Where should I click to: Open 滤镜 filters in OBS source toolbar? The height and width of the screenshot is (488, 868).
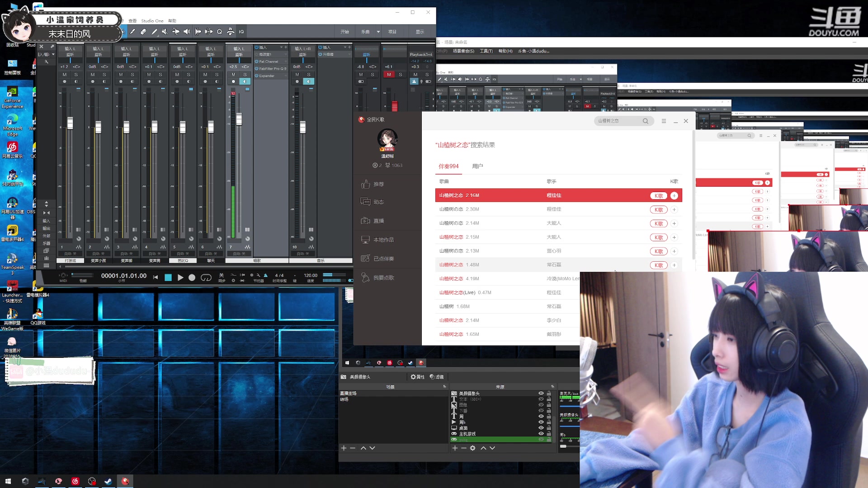pos(437,377)
